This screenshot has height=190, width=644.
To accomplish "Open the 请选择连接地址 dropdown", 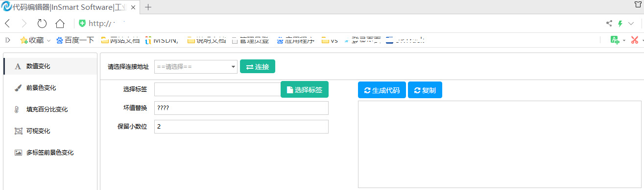I will click(196, 67).
